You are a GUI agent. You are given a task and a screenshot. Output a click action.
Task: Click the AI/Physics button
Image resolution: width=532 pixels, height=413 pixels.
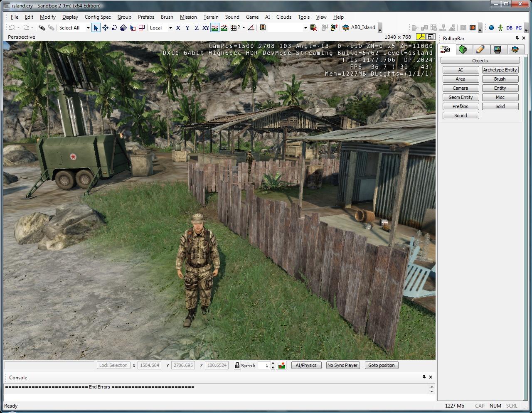[306, 365]
